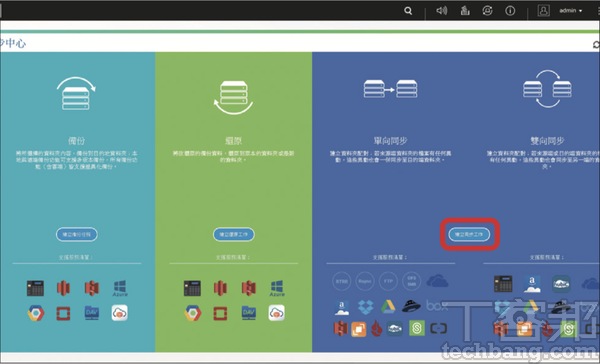The height and width of the screenshot is (364, 600).
Task: Choose Dropbox icon in one-way sync
Action: (x=365, y=307)
